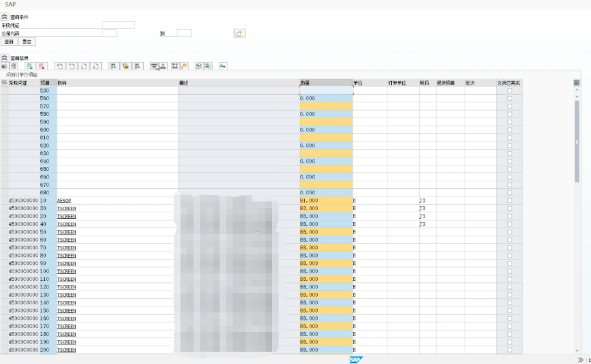
Task: Open the AESOP material link
Action: pos(64,201)
